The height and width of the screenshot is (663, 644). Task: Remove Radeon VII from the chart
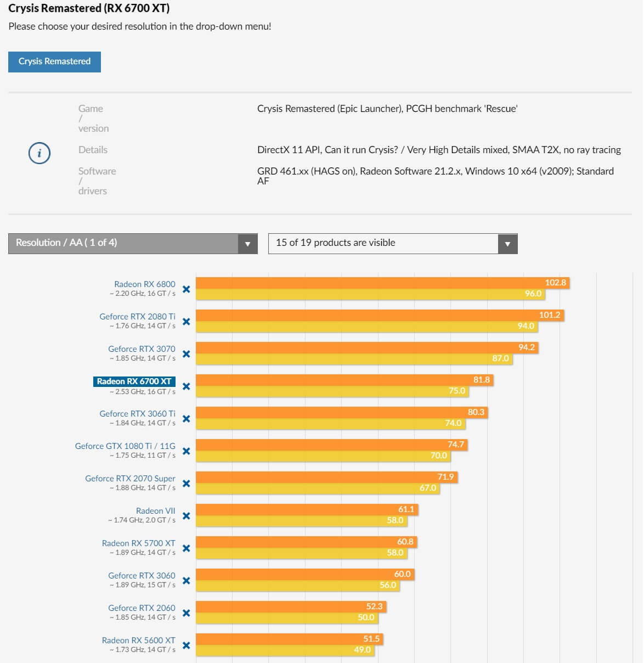coord(186,516)
